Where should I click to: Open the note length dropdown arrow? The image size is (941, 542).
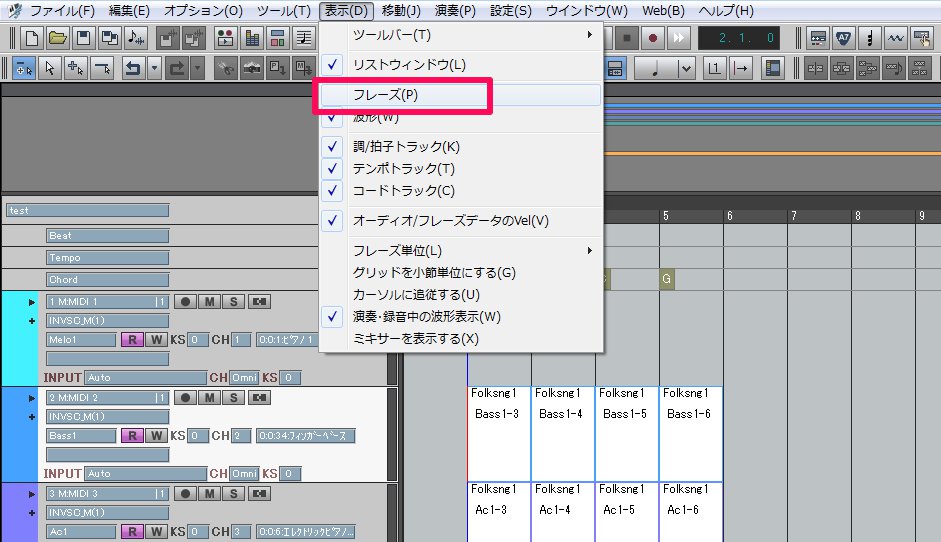click(x=687, y=68)
